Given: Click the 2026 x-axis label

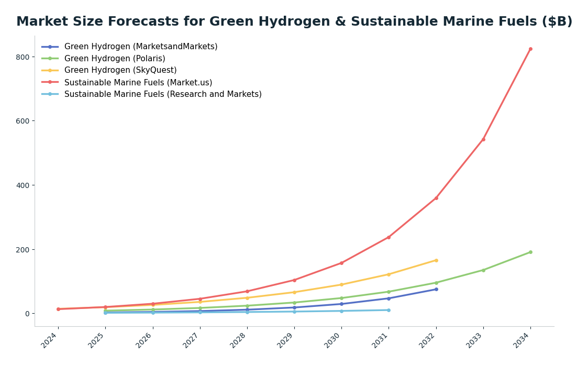Looking at the screenshot, I should pyautogui.click(x=145, y=340).
